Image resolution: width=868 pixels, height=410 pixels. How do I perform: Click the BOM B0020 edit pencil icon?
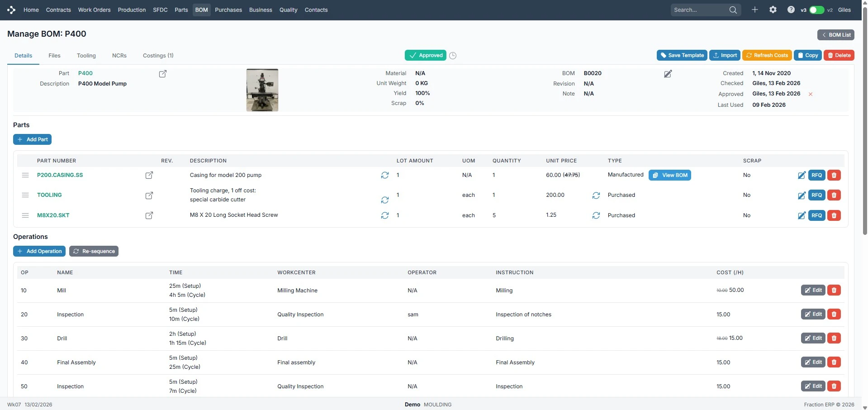tap(668, 74)
